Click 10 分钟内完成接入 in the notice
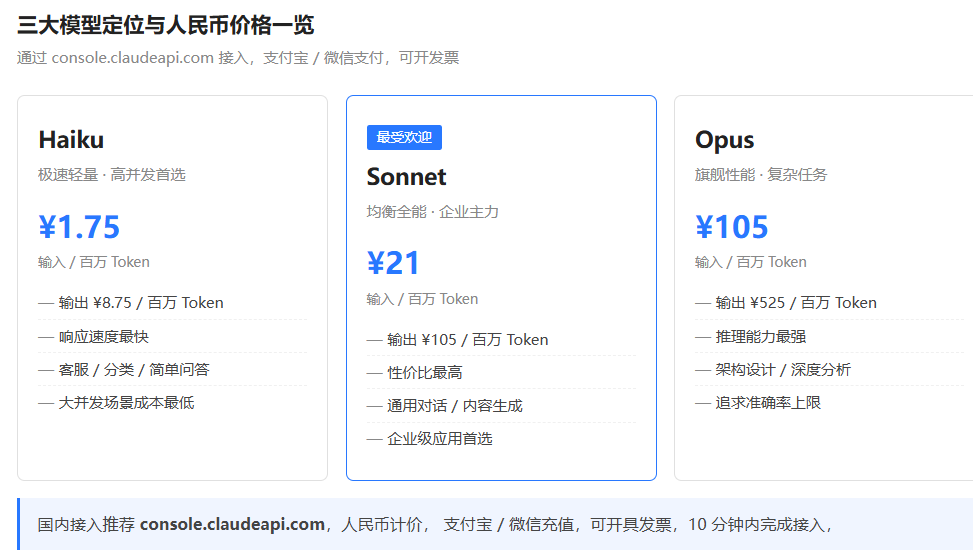 click(756, 525)
